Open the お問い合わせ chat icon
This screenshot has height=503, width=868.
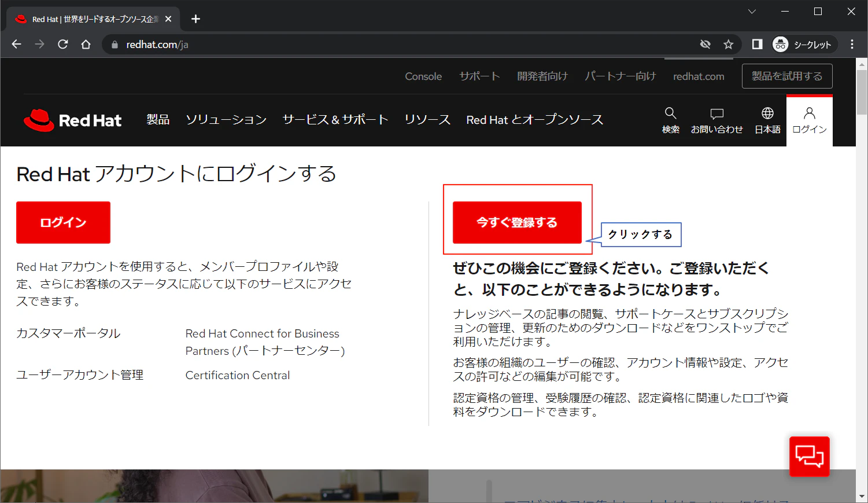tap(717, 120)
